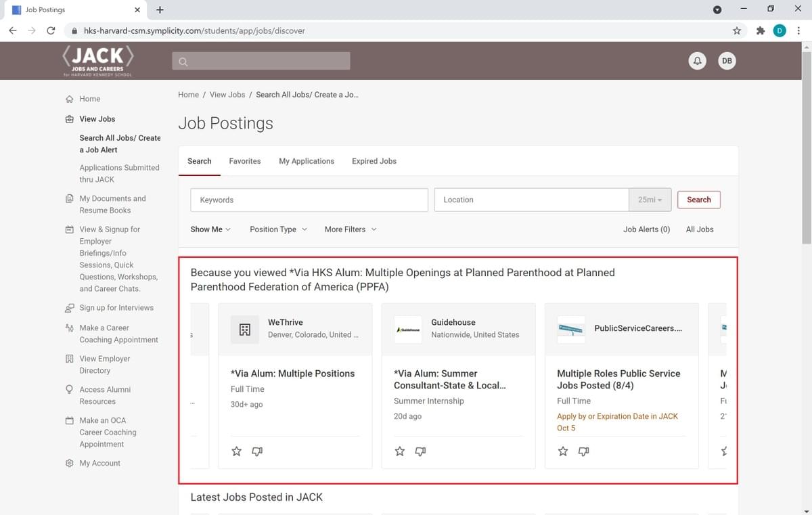Image resolution: width=812 pixels, height=515 pixels.
Task: Open the Chrome three-dot menu
Action: 798,30
